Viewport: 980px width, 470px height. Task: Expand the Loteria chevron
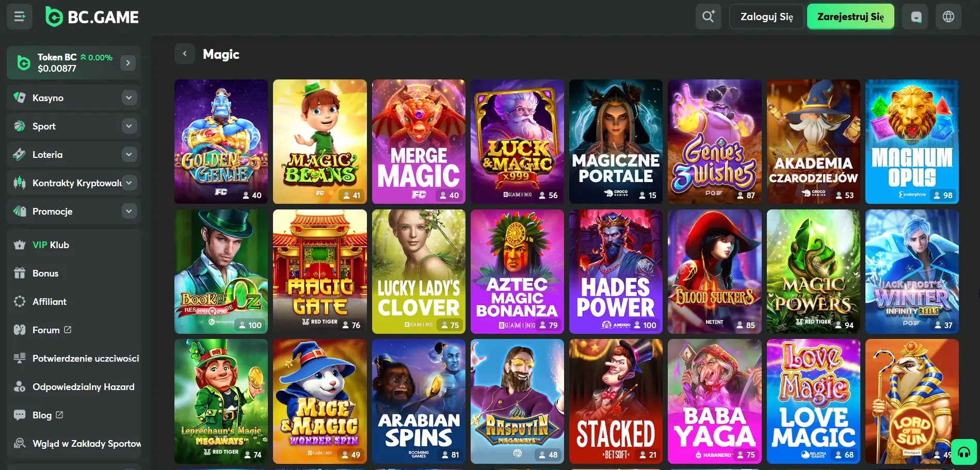tap(129, 154)
